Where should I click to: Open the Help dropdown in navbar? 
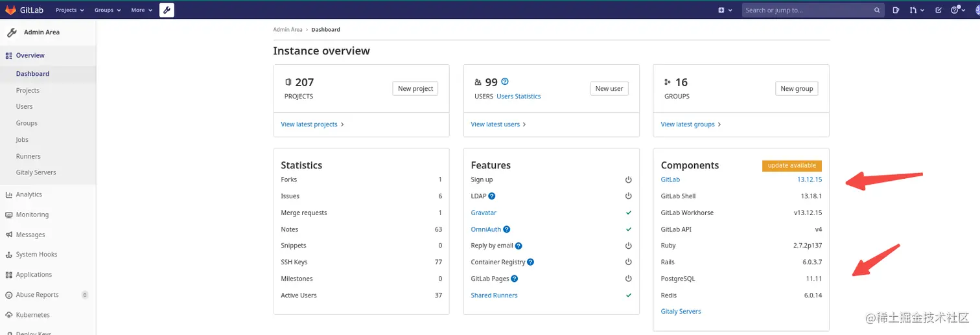coord(957,10)
